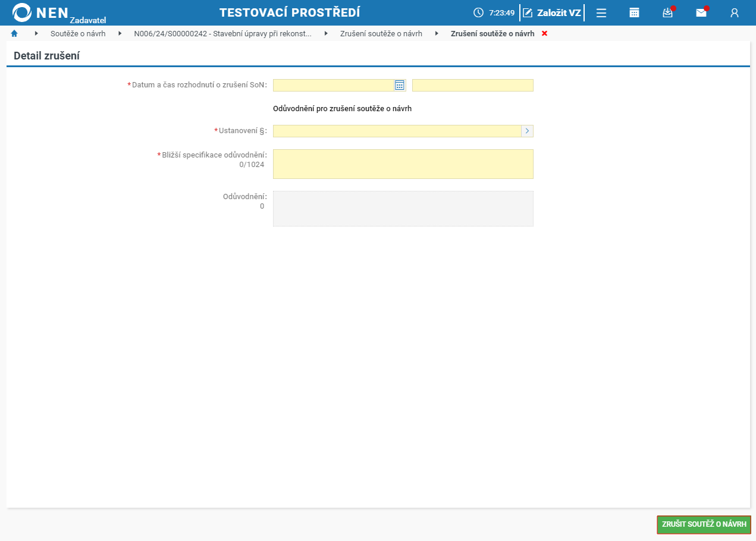Click the Zadavatel label under logo
This screenshot has height=541, width=756.
click(88, 20)
